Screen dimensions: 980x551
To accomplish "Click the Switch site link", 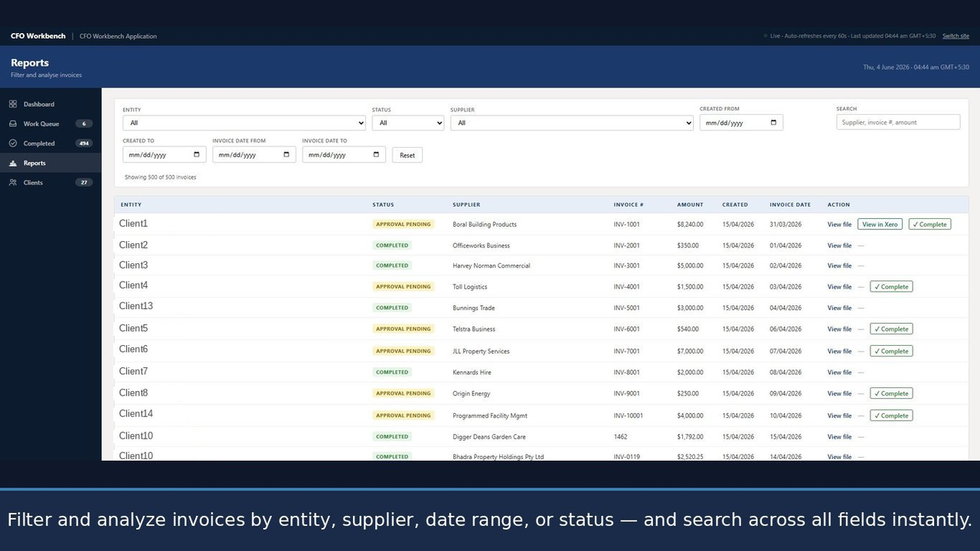I will coord(955,36).
